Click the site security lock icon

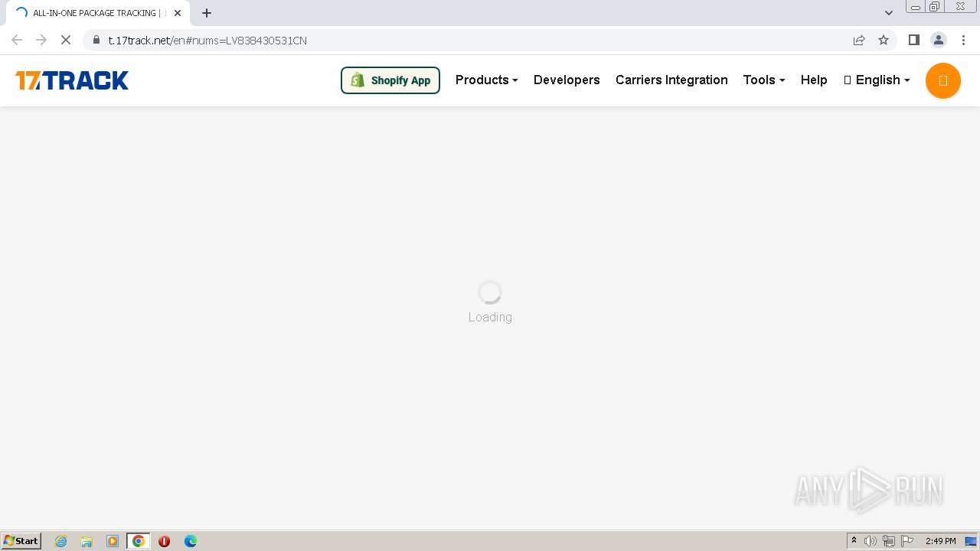point(96,40)
